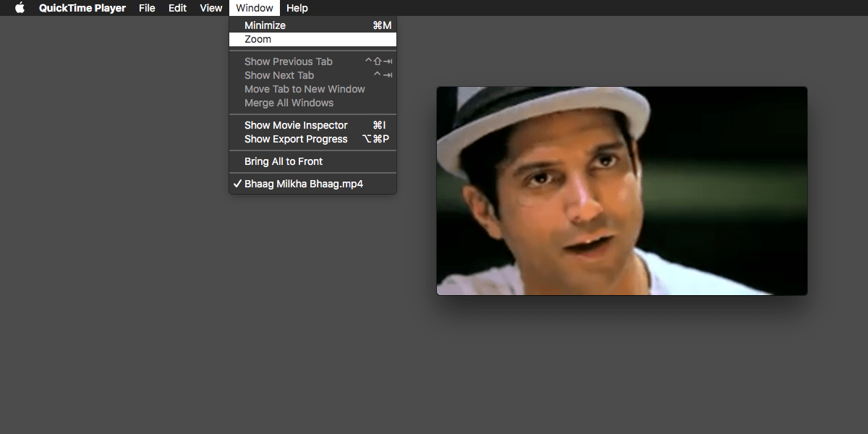Image resolution: width=868 pixels, height=434 pixels.
Task: Open the File menu
Action: click(147, 8)
